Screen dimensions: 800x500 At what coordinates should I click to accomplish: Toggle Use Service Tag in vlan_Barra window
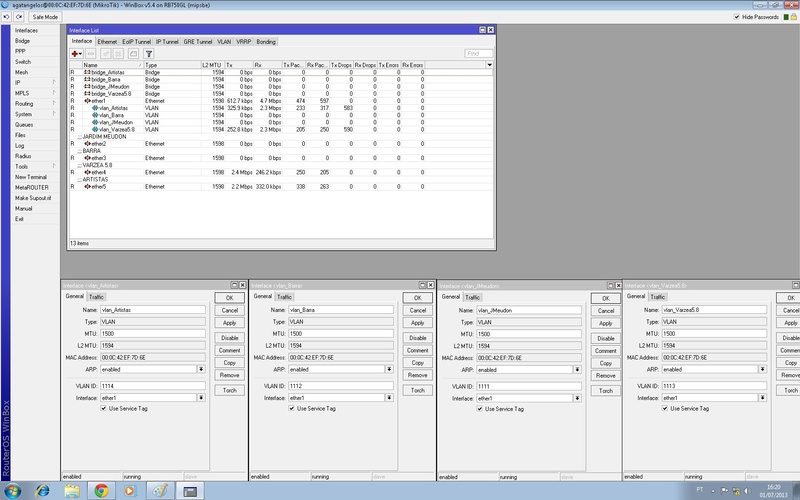pos(292,409)
